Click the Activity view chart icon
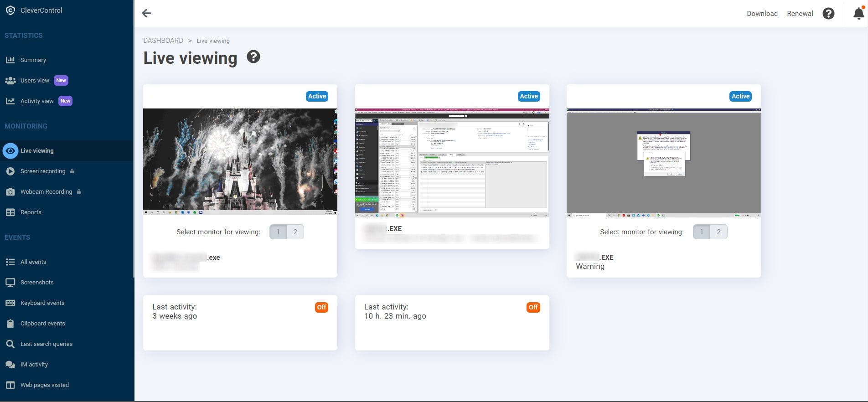The height and width of the screenshot is (402, 868). pyautogui.click(x=10, y=101)
